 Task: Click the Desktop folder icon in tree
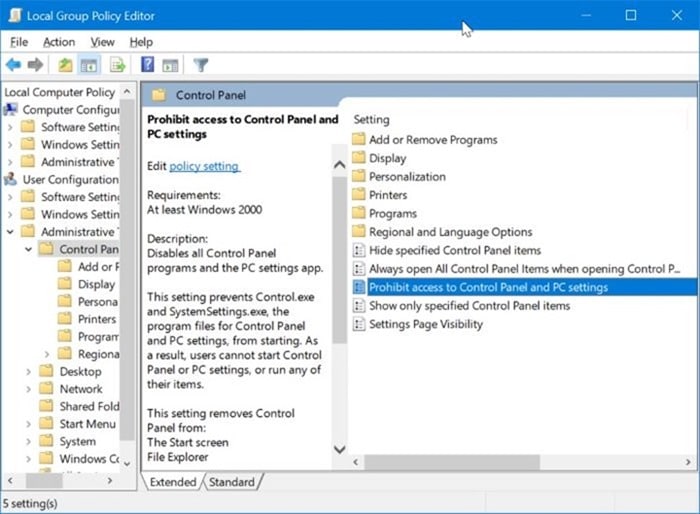(46, 371)
